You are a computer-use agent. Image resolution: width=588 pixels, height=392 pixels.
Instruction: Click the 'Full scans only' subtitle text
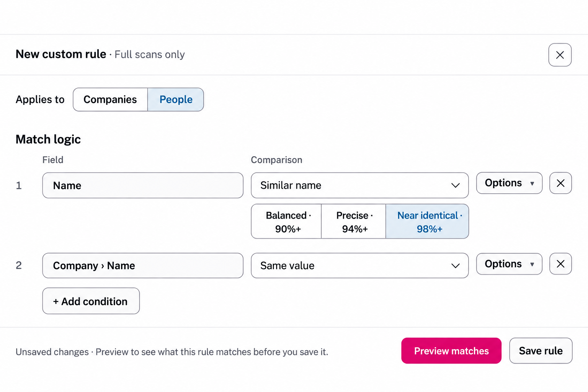[x=150, y=55]
